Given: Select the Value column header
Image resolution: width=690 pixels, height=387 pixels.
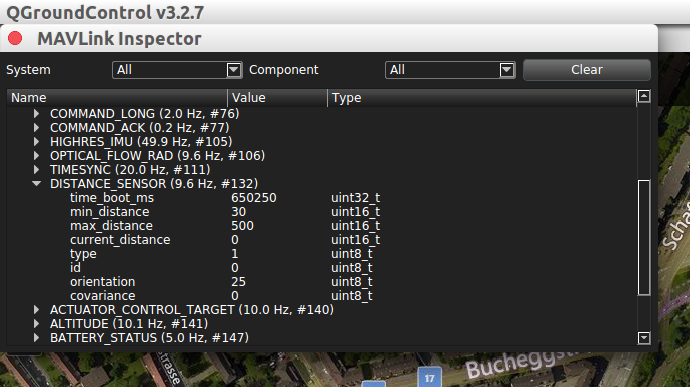Looking at the screenshot, I should pos(278,98).
